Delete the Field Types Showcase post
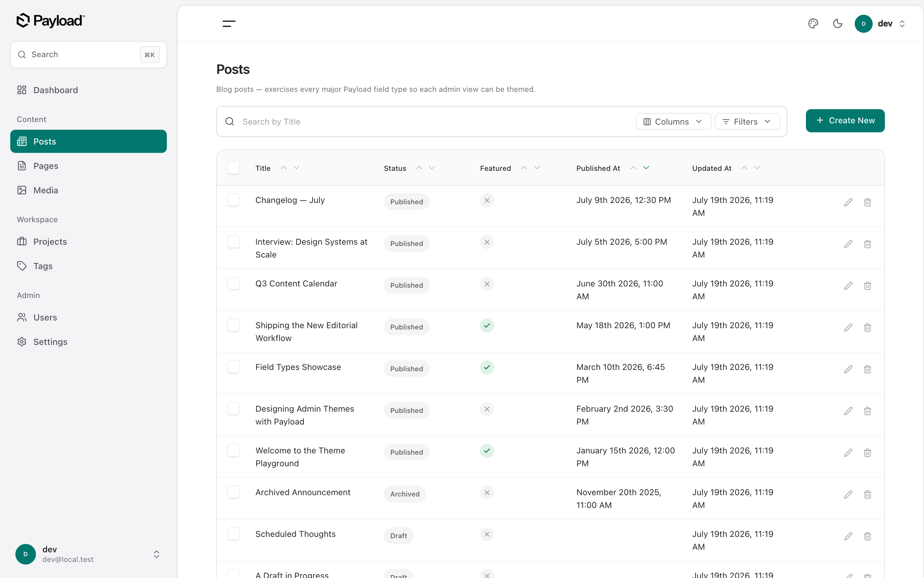The image size is (924, 578). pos(868,369)
